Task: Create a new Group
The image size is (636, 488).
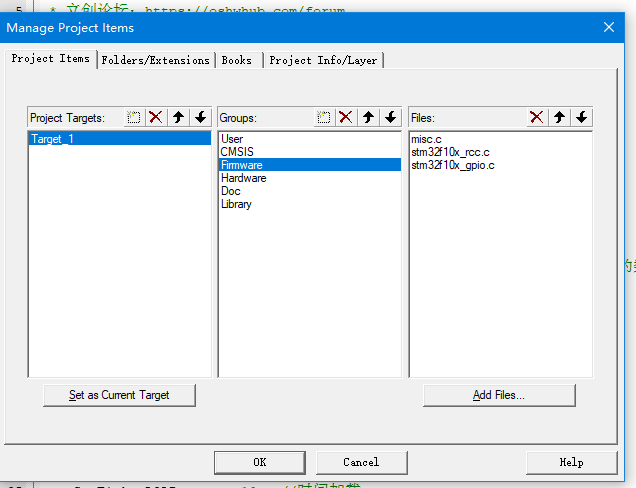Action: [x=324, y=118]
